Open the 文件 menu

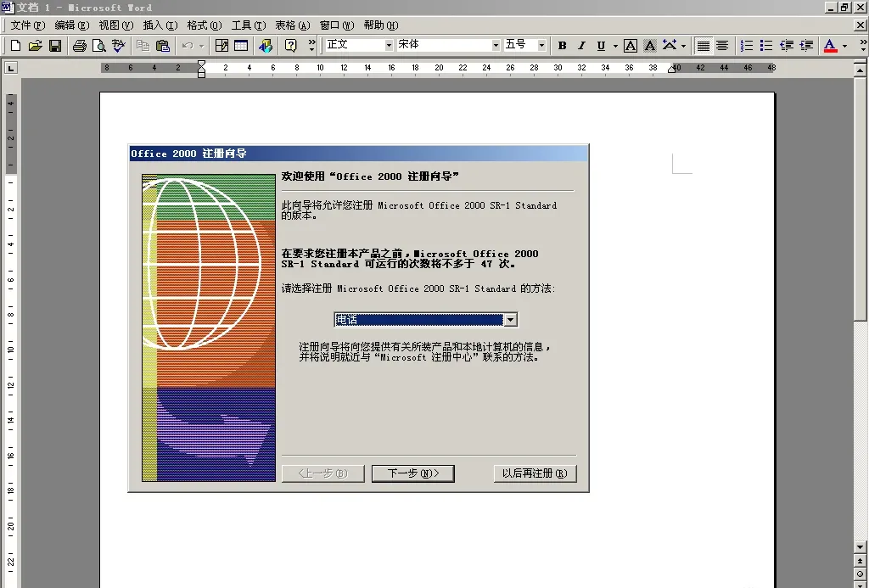click(28, 25)
